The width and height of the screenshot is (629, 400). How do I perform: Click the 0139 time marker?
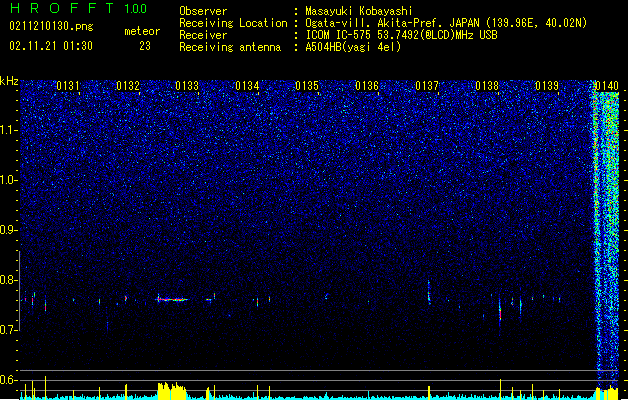[x=547, y=86]
